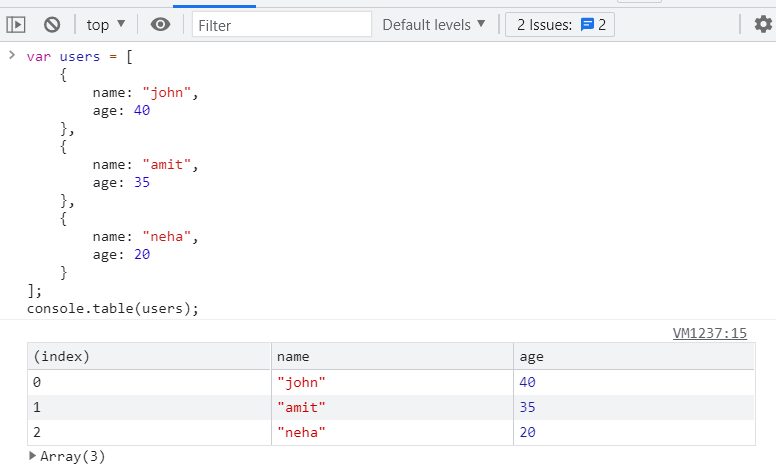
Task: Select the "neha" table cell
Action: click(x=392, y=432)
